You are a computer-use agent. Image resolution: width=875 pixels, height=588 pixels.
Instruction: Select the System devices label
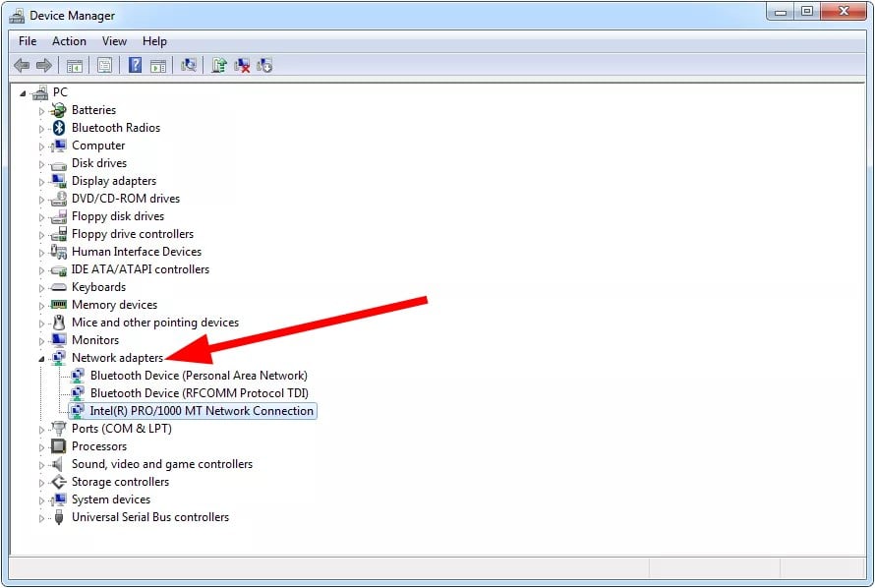(x=111, y=500)
